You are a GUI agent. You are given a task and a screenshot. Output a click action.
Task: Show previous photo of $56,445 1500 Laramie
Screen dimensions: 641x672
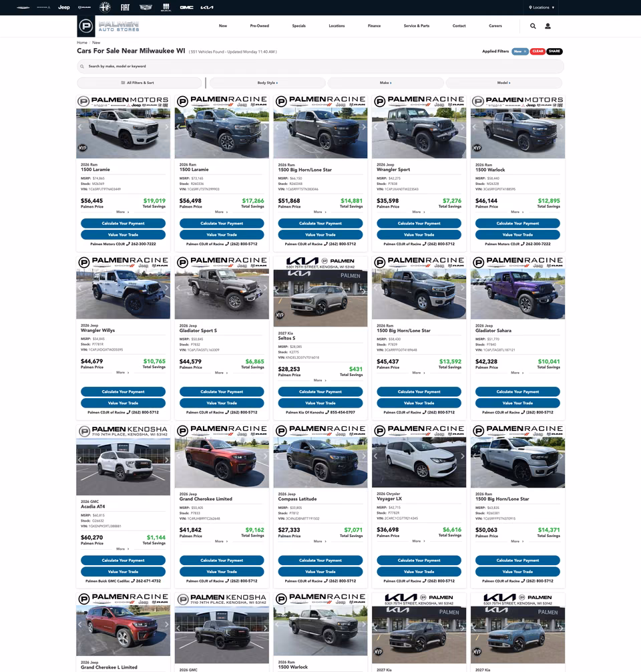coord(79,127)
